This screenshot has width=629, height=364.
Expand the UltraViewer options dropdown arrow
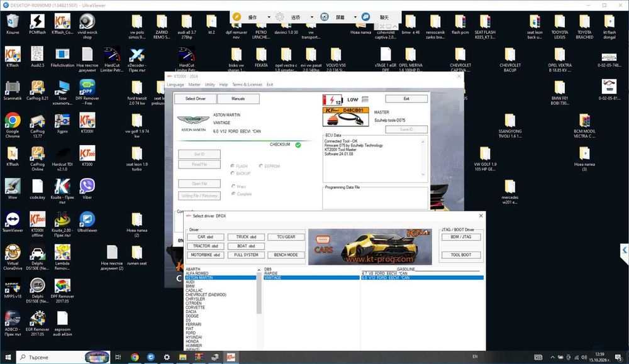(312, 17)
